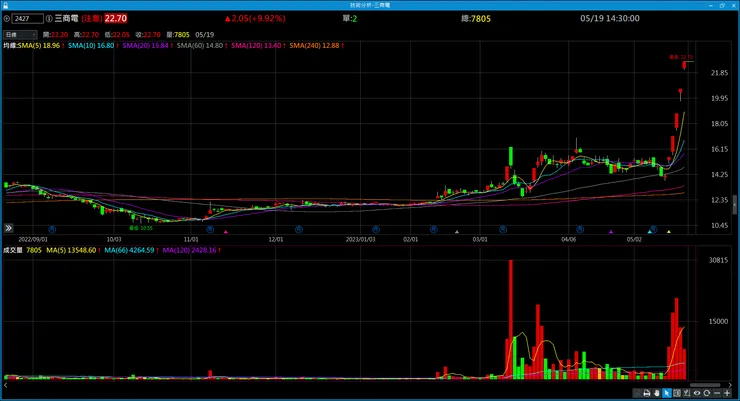Click the event marker circle after 11/01

(210, 229)
